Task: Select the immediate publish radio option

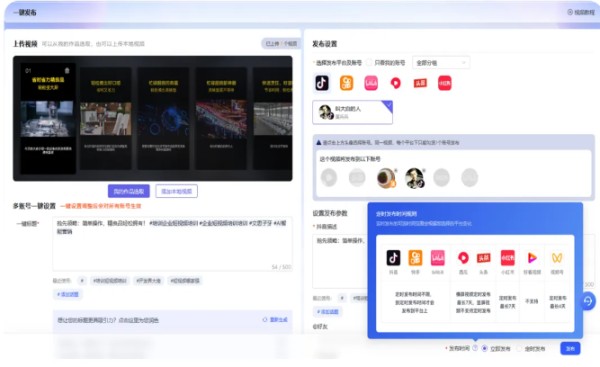Action: pos(484,348)
